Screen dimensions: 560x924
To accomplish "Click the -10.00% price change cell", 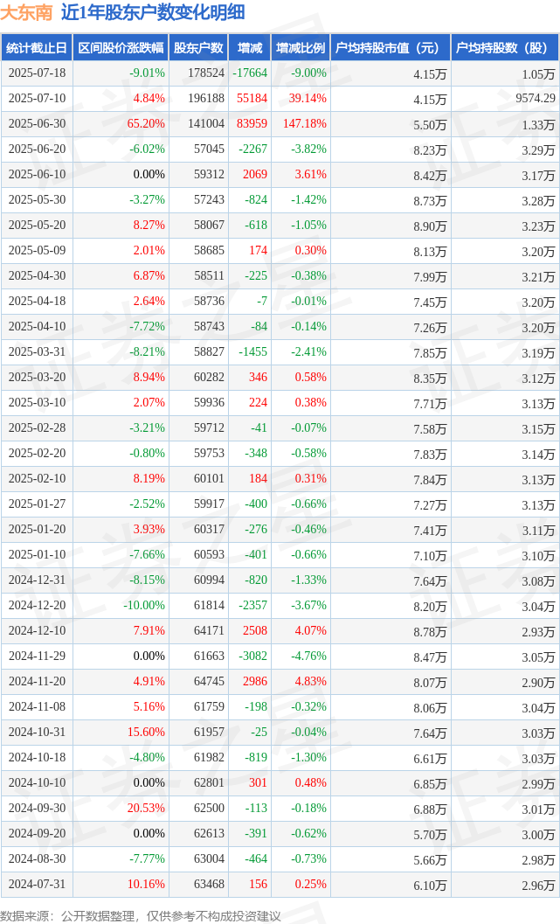I will tap(143, 605).
